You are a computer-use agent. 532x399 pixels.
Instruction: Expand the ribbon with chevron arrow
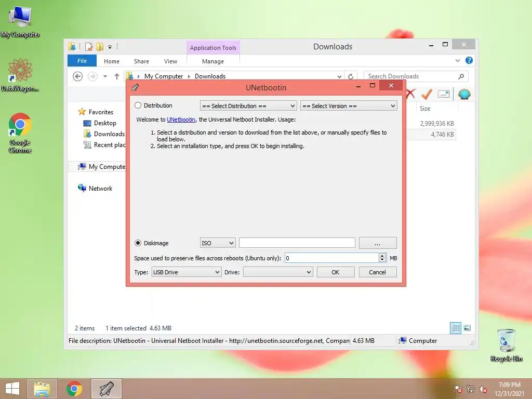pos(457,60)
